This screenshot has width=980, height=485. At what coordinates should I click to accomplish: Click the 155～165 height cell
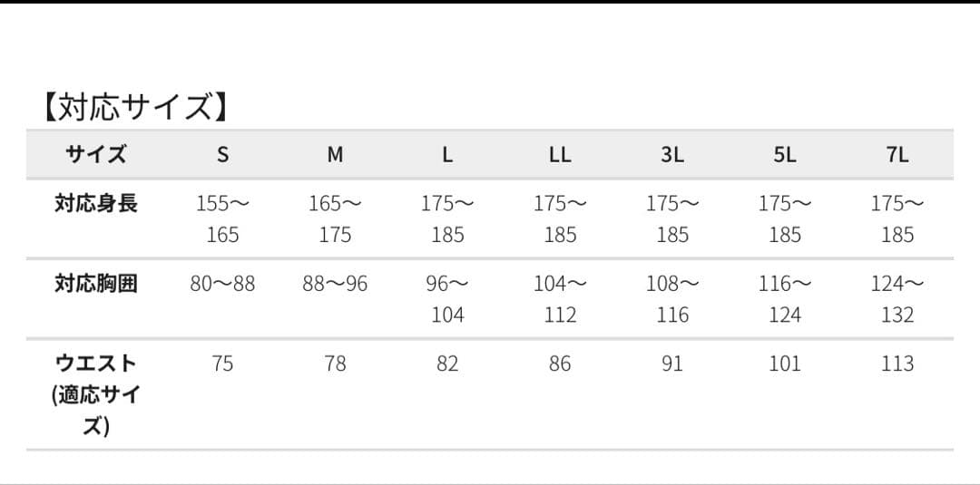(x=222, y=218)
